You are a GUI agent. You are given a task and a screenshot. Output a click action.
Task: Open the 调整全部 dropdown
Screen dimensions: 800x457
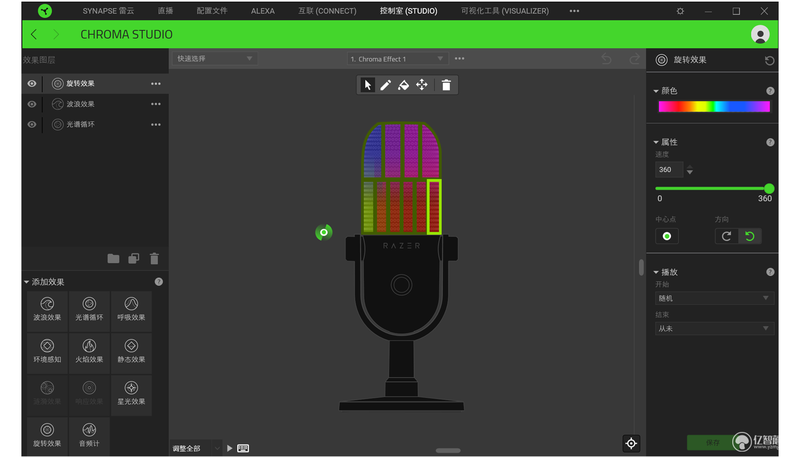[196, 448]
